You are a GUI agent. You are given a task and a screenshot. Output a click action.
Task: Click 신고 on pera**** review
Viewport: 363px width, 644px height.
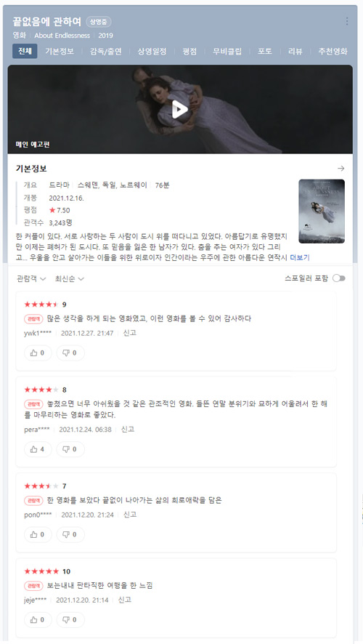pos(128,430)
